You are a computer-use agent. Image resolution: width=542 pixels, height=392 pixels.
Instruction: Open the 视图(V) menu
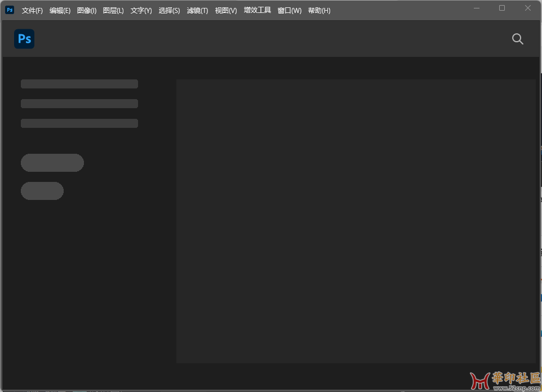click(x=226, y=10)
